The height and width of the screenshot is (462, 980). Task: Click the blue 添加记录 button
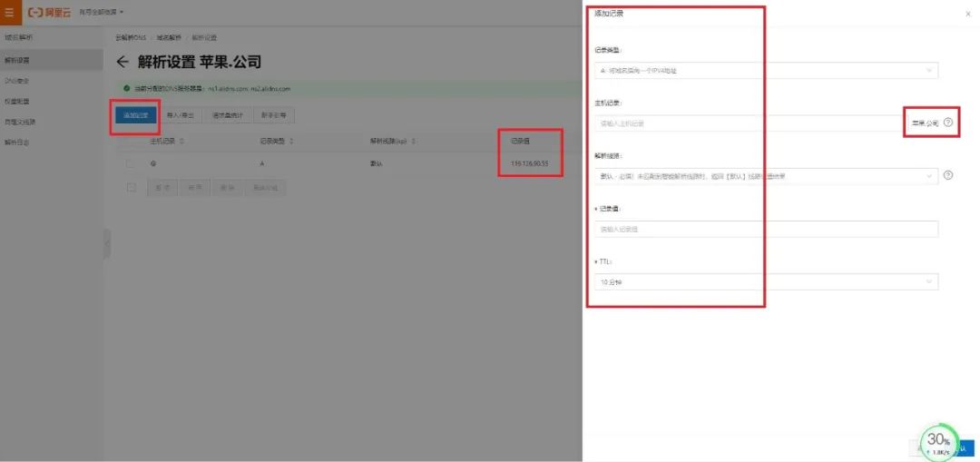[x=135, y=115]
